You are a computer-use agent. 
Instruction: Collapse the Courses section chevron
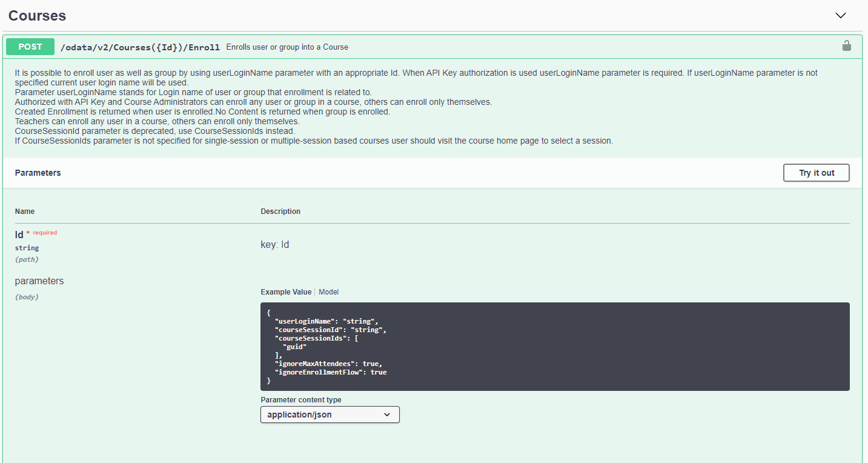point(840,16)
